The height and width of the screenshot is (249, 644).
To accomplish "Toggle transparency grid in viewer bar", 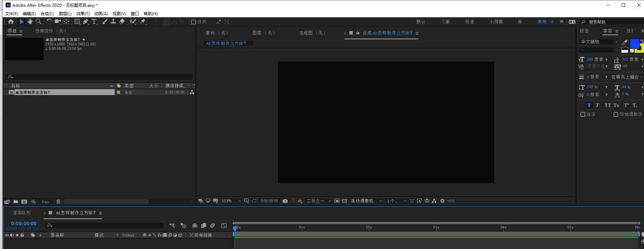I will [x=344, y=201].
